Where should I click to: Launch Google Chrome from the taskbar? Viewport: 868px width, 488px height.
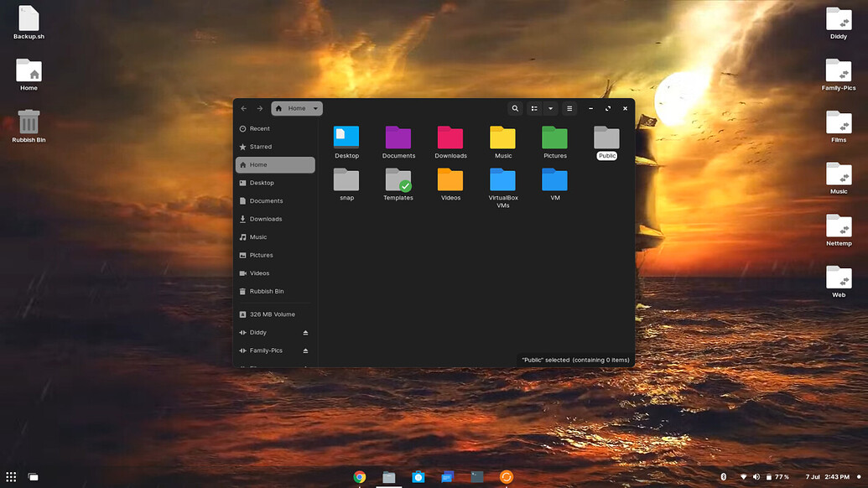click(359, 476)
